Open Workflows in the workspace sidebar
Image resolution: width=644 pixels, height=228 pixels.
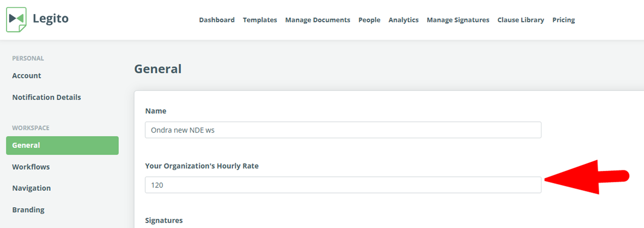tap(31, 167)
